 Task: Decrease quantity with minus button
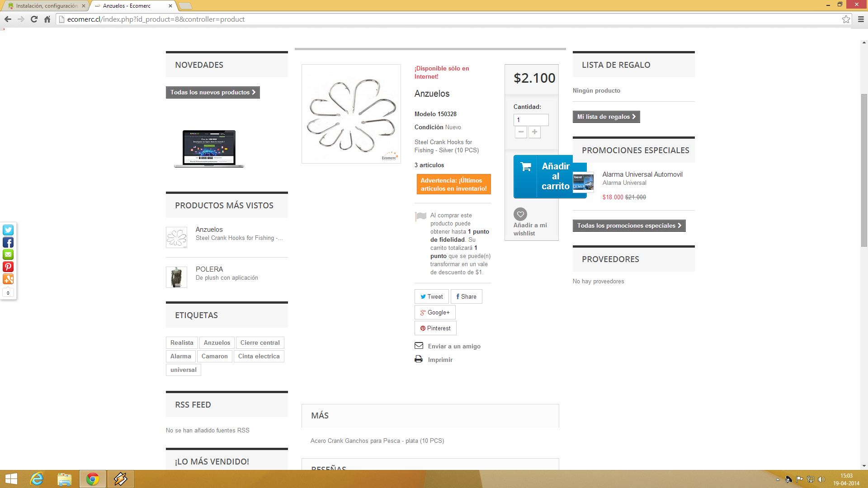click(521, 132)
